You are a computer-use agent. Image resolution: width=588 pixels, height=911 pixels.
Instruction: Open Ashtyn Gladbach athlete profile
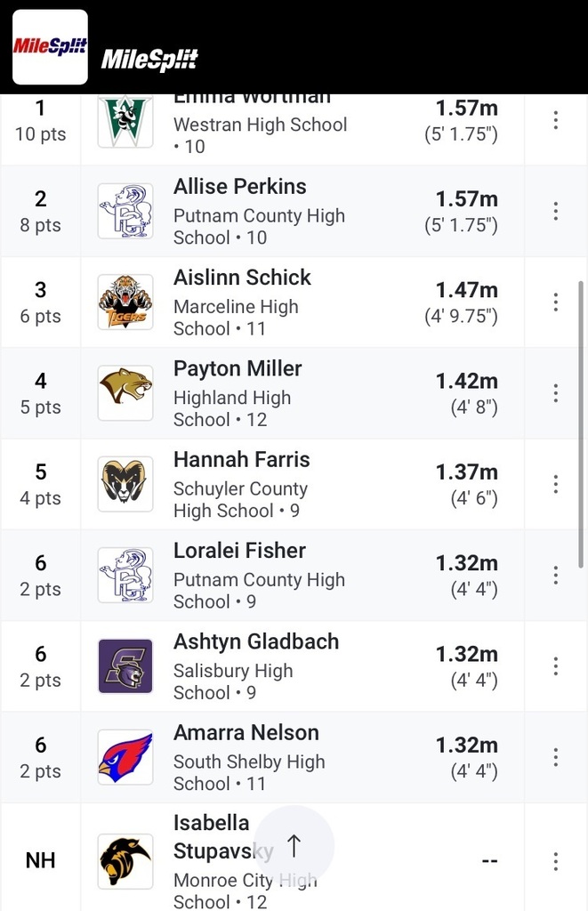coord(256,641)
